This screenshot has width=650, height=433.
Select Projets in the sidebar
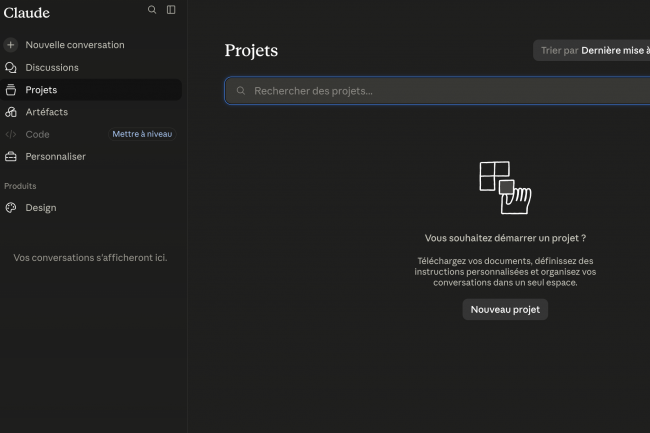(91, 90)
